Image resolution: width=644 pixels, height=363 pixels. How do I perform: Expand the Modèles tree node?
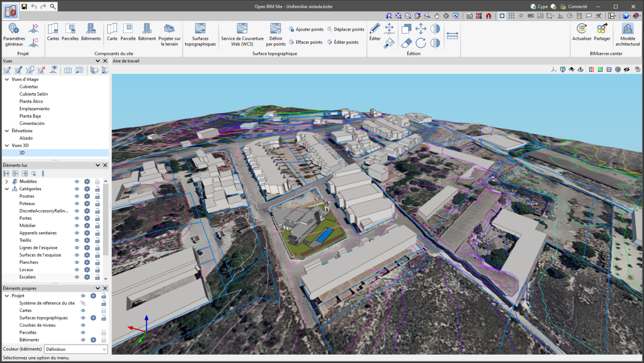point(7,181)
